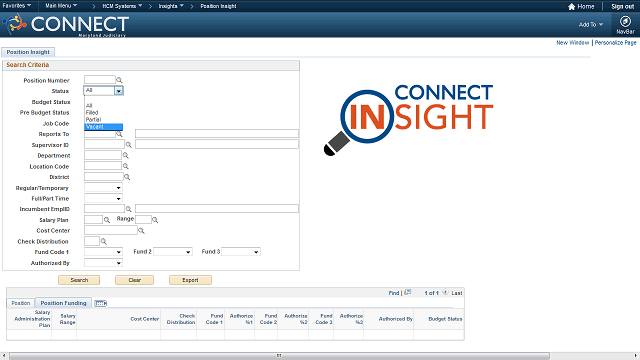Switch to Position Funding tab
This screenshot has height=360, width=640.
[63, 303]
